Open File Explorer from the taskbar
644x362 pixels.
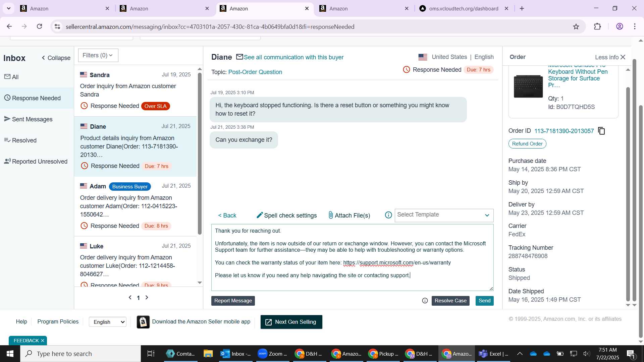(x=208, y=354)
